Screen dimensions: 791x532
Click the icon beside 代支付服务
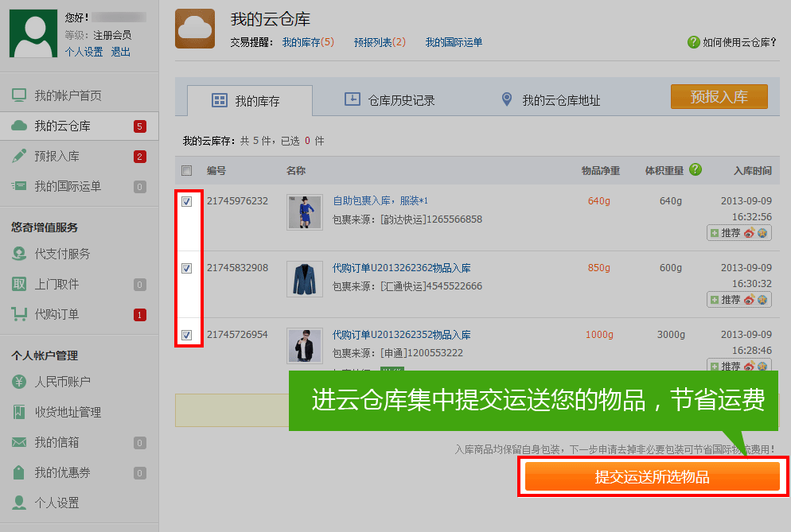tap(19, 254)
